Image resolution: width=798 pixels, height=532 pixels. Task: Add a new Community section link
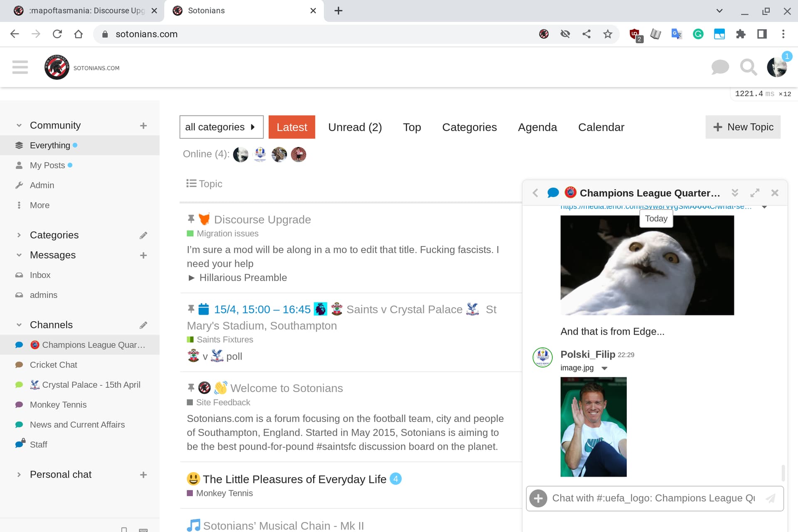(x=143, y=126)
